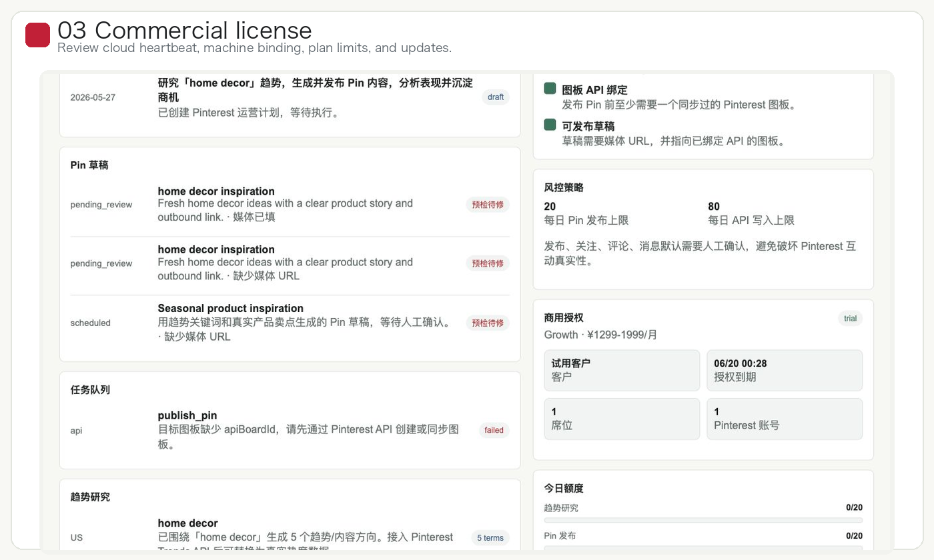This screenshot has height=560, width=934.
Task: Click the trial badge in 商用授权 card
Action: (850, 318)
